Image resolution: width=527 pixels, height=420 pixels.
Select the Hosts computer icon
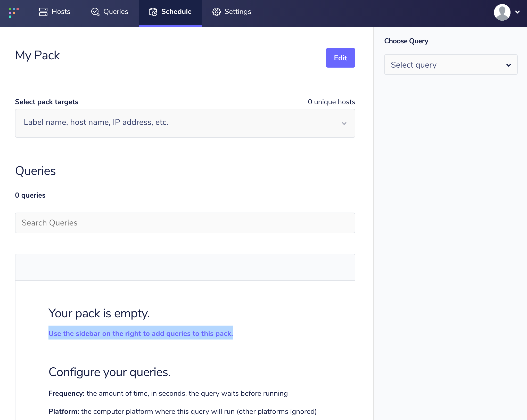point(43,12)
